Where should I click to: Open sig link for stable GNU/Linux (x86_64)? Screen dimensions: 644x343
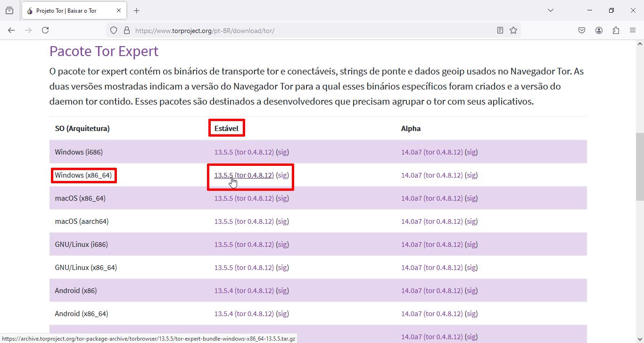[x=282, y=268]
